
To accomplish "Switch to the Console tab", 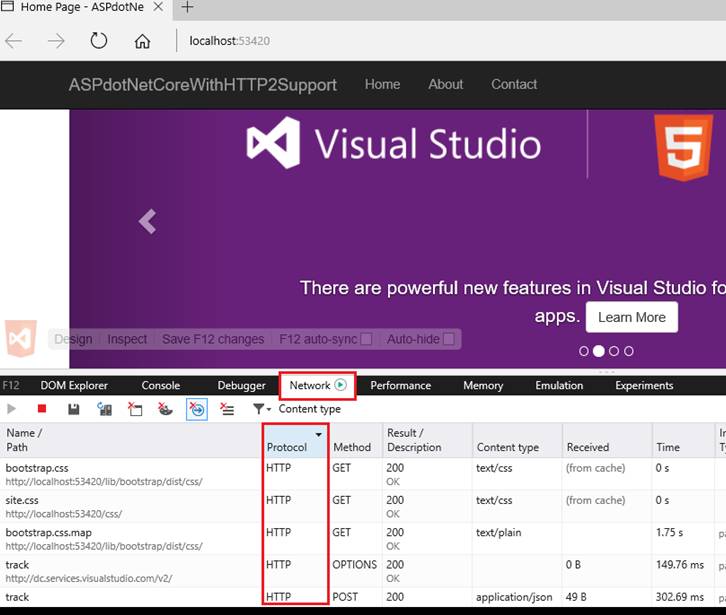I will coord(161,385).
